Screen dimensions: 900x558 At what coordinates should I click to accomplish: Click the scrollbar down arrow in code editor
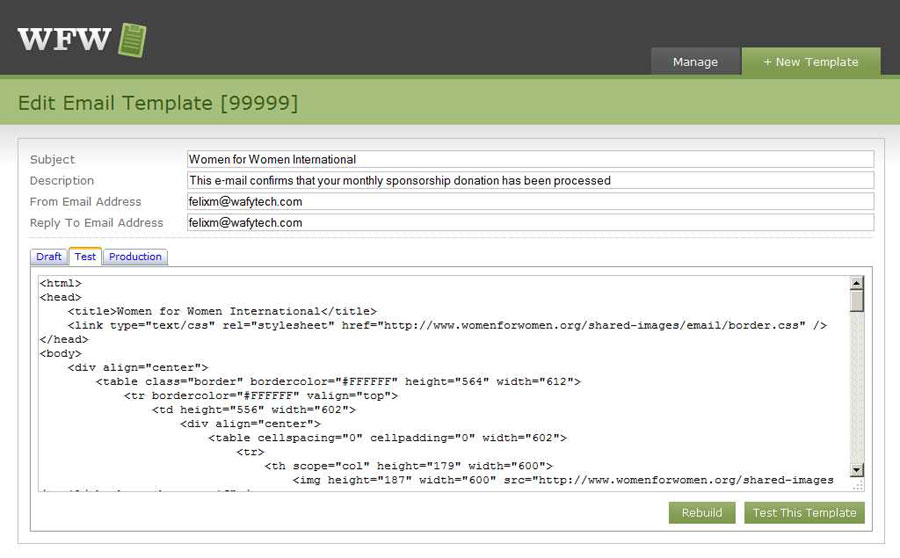856,469
